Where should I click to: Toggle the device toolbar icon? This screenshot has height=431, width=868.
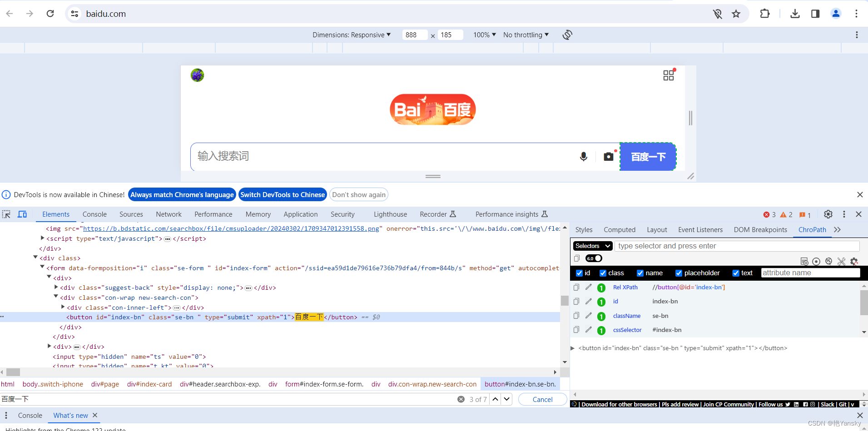(22, 214)
